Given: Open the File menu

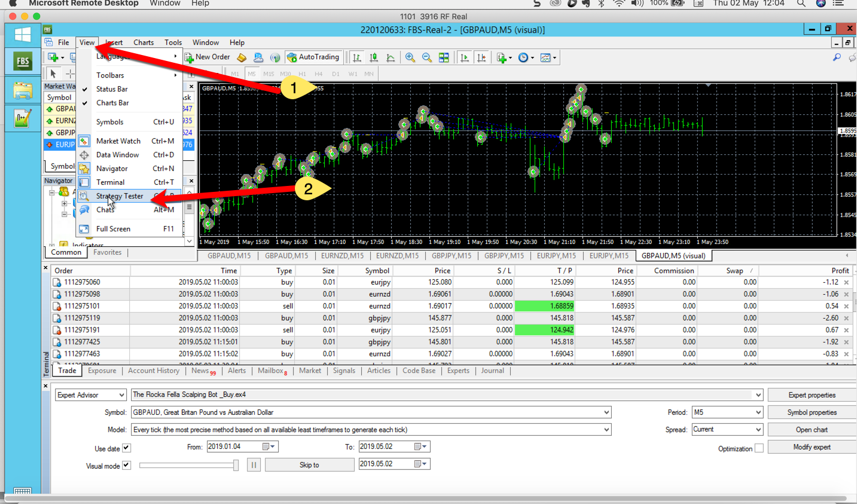Looking at the screenshot, I should pos(63,42).
